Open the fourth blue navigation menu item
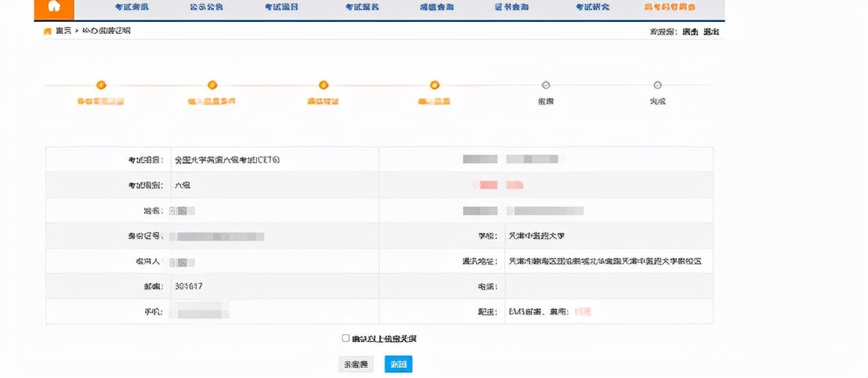The height and width of the screenshot is (378, 868). (x=362, y=7)
